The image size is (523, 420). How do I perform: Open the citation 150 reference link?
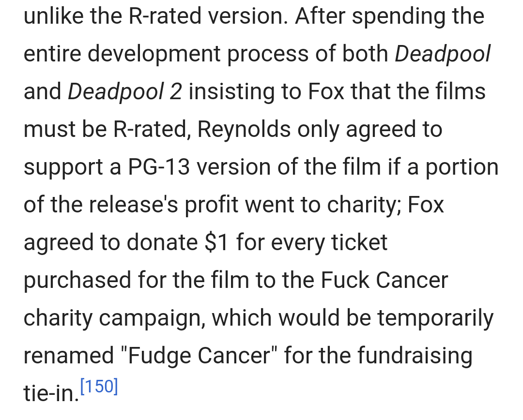coord(99,387)
